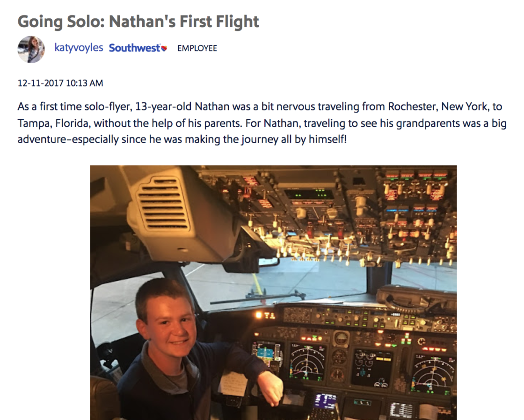Click the Southwest heart logo icon
The width and height of the screenshot is (524, 420).
[x=164, y=49]
